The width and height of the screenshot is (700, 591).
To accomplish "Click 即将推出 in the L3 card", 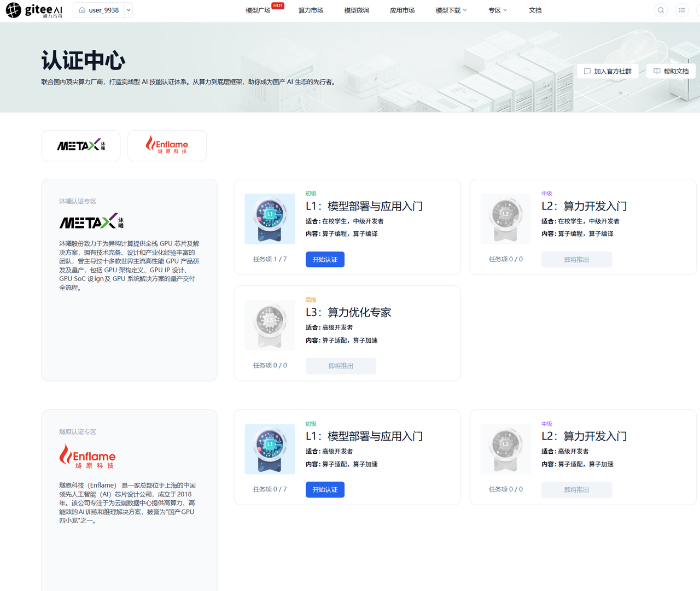I will [341, 366].
